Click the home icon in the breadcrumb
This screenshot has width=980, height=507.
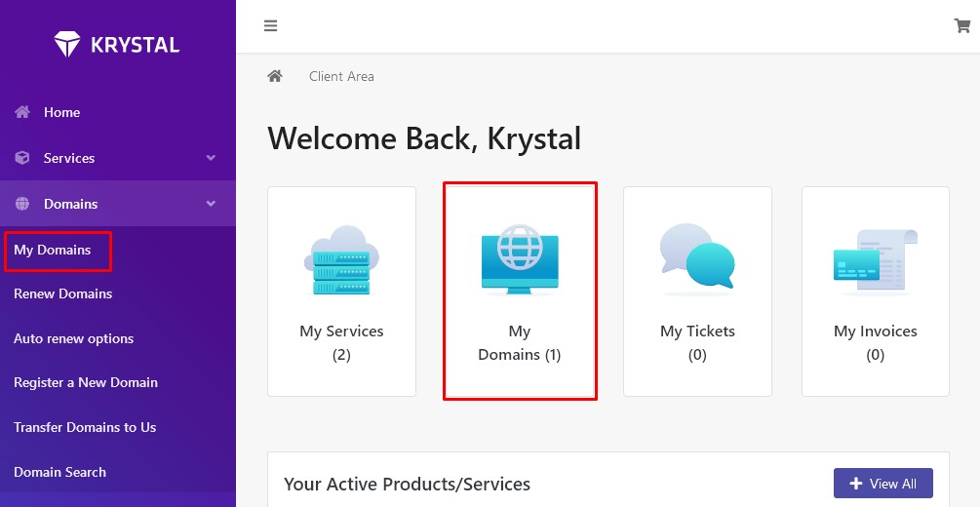click(x=275, y=76)
